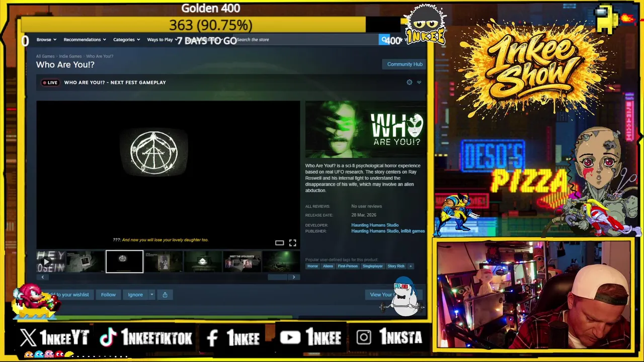644x362 pixels.
Task: Enter fullscreen on the video player
Action: (292, 243)
